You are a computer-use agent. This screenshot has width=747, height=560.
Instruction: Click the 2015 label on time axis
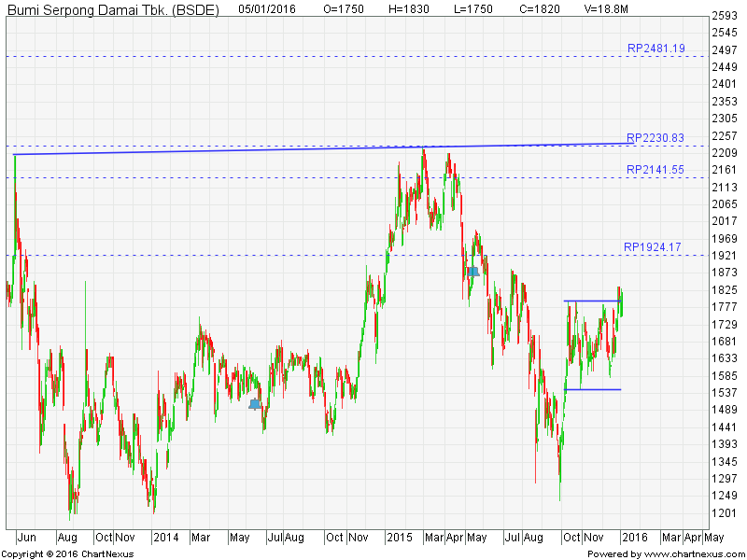pos(400,538)
